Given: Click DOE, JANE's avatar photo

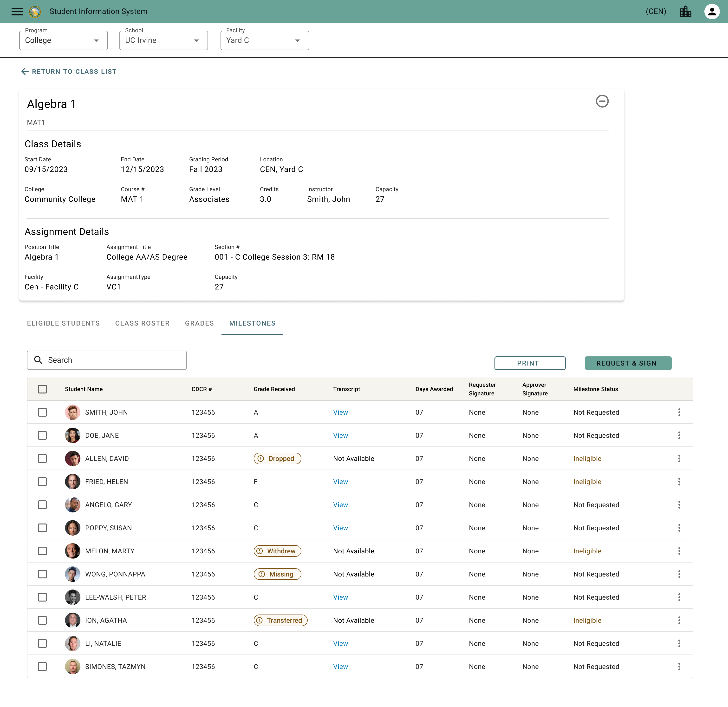Looking at the screenshot, I should coord(72,435).
